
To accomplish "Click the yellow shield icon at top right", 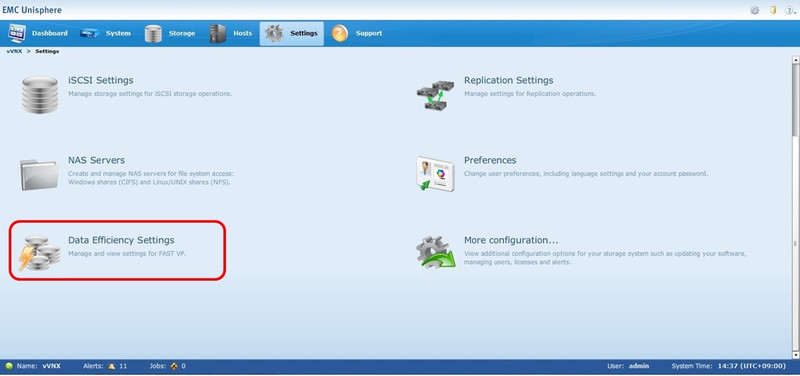I will click(773, 10).
